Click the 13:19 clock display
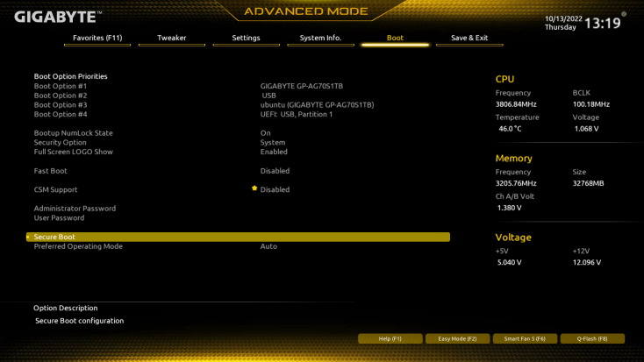 click(603, 23)
